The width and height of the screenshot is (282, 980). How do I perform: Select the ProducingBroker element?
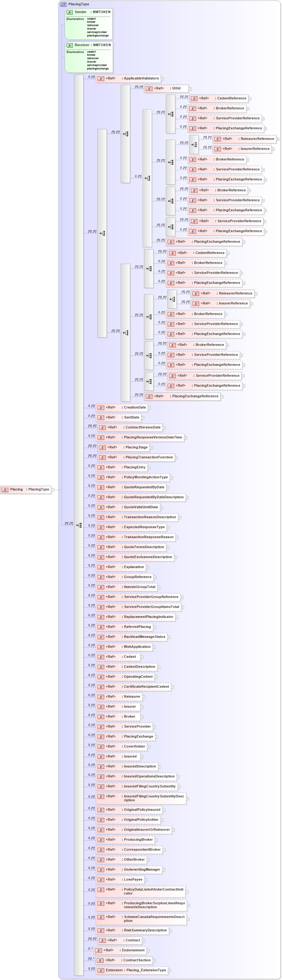point(125,839)
